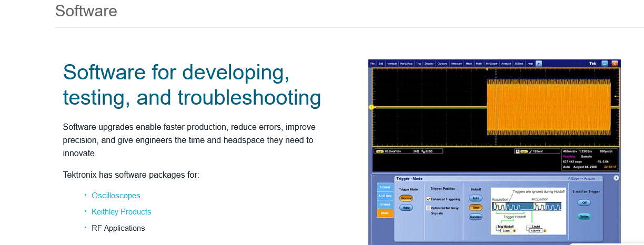The height and width of the screenshot is (245, 644).
Task: Open the Utilities menu
Action: tap(519, 63)
